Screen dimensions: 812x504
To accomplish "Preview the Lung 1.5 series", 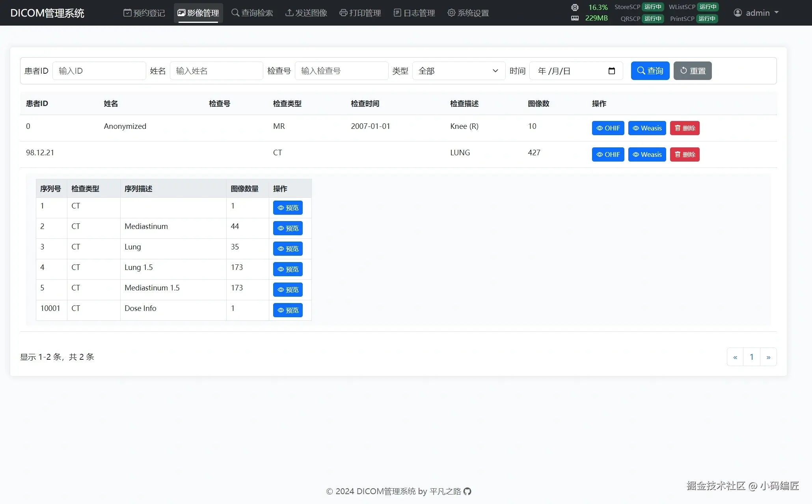I will tap(288, 269).
